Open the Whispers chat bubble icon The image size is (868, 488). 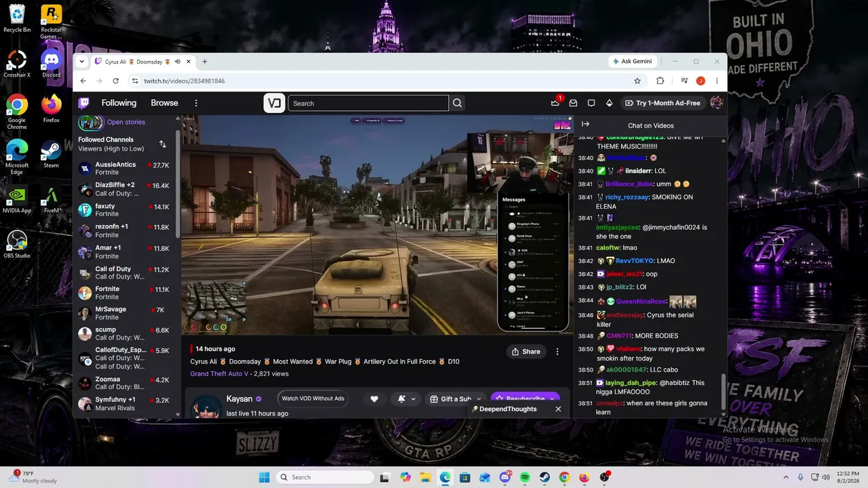pyautogui.click(x=591, y=103)
